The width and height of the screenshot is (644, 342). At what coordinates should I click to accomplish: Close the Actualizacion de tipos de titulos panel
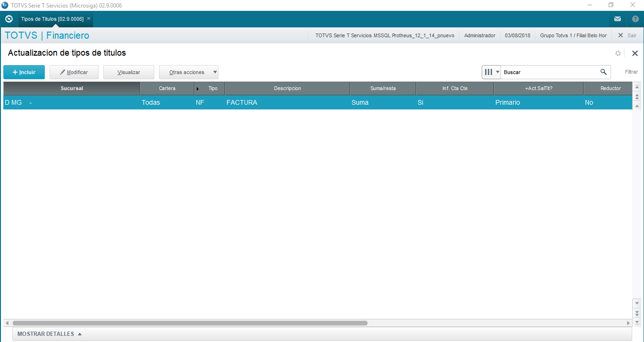tap(635, 53)
